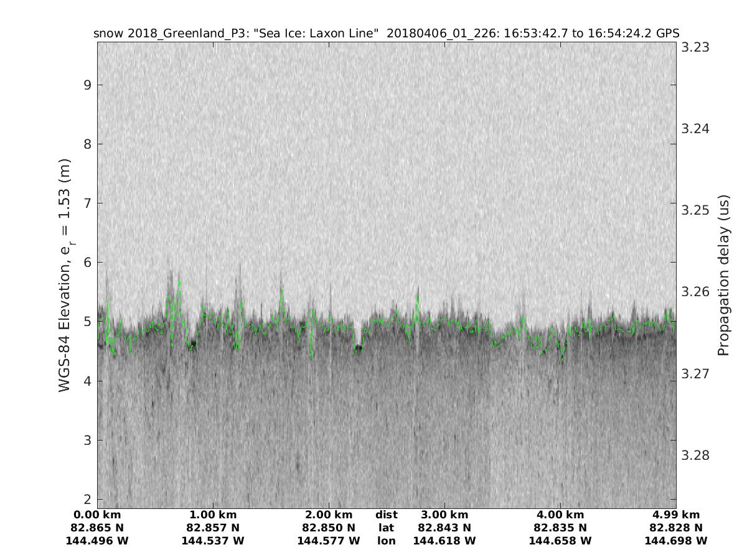The width and height of the screenshot is (747, 560).
Task: Click the 82.843 N latitude label
Action: (444, 528)
